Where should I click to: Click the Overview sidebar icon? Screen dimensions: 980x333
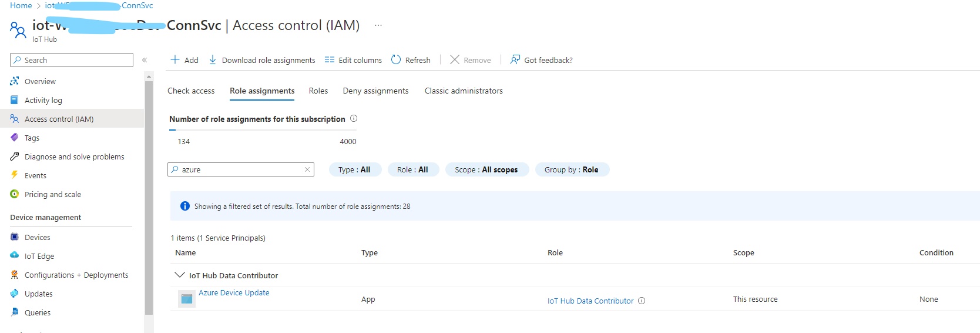[x=15, y=81]
